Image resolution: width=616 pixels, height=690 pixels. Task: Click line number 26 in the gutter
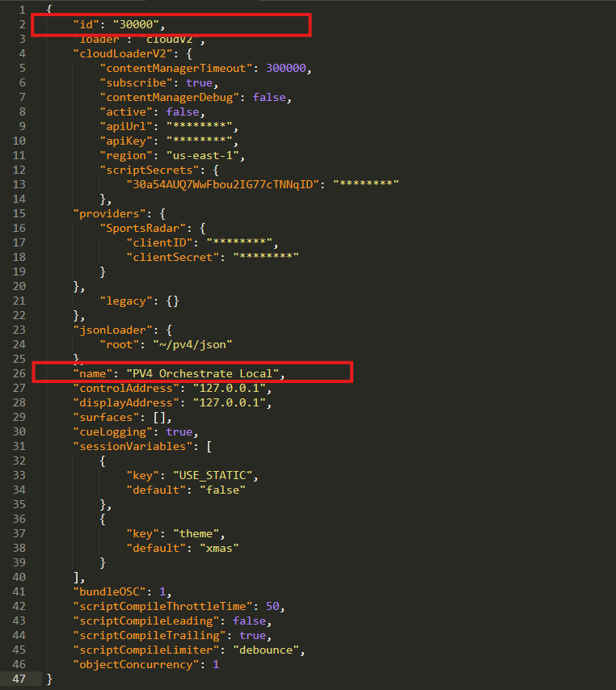tap(19, 373)
